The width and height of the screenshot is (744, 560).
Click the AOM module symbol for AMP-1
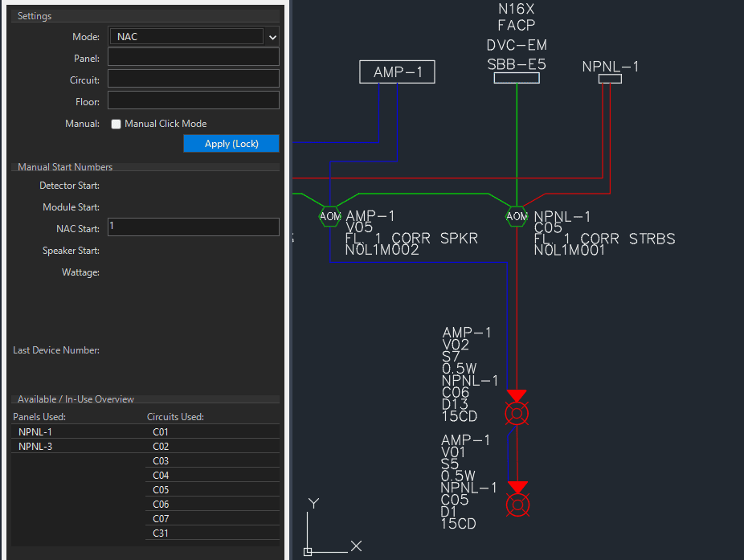[329, 216]
